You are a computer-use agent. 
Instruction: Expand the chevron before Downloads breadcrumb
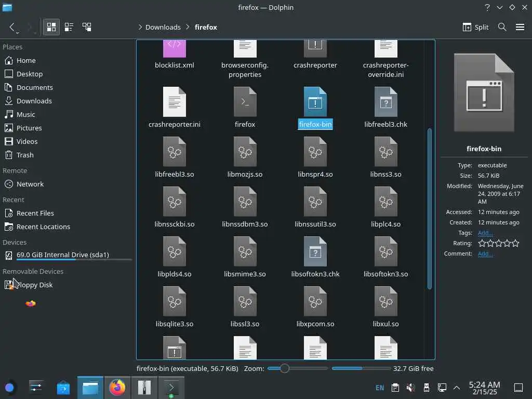coord(140,27)
